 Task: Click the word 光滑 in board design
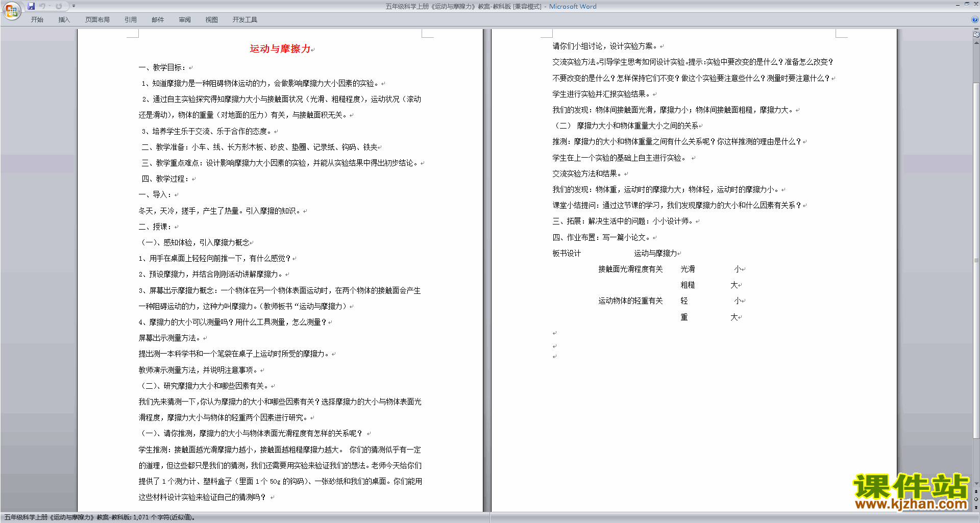688,269
